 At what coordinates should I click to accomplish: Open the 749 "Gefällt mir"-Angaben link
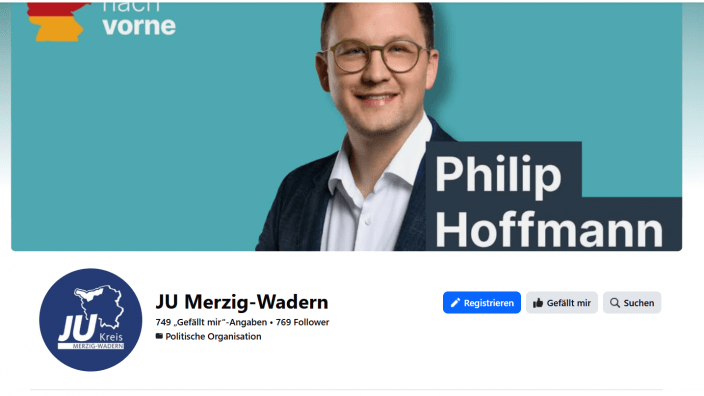211,322
